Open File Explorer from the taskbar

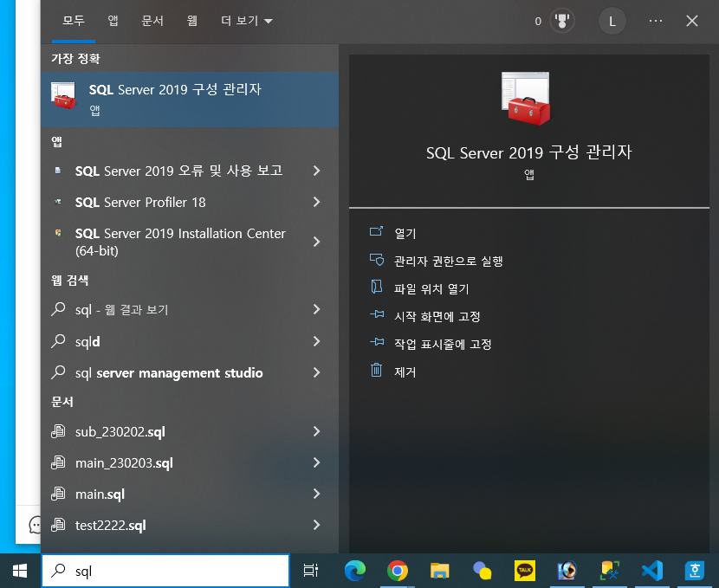click(x=439, y=571)
